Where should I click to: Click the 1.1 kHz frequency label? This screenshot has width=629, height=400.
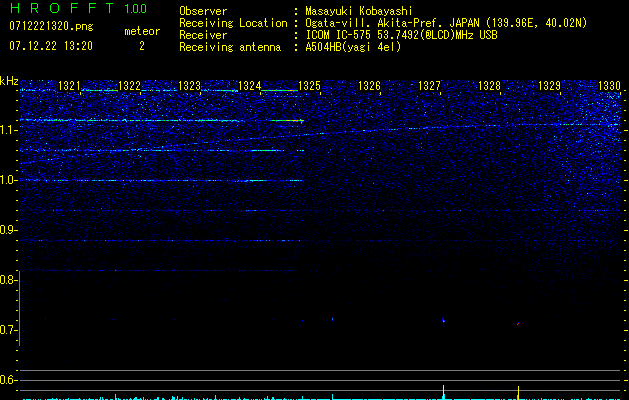coord(8,130)
